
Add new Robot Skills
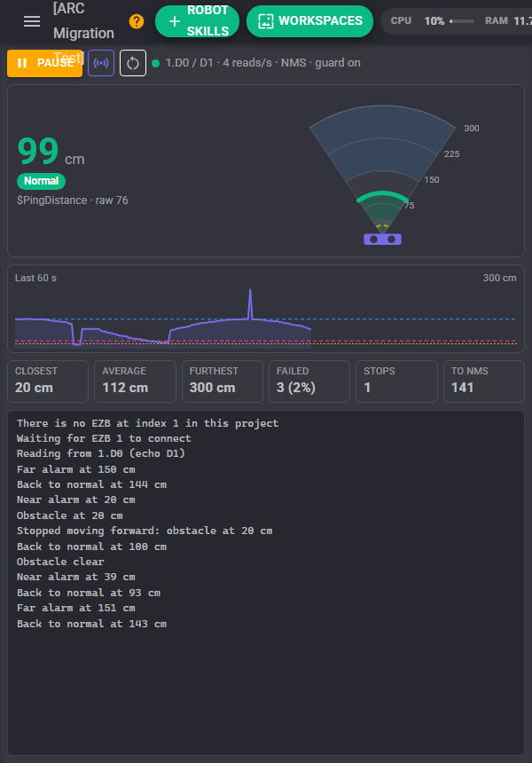tap(197, 21)
